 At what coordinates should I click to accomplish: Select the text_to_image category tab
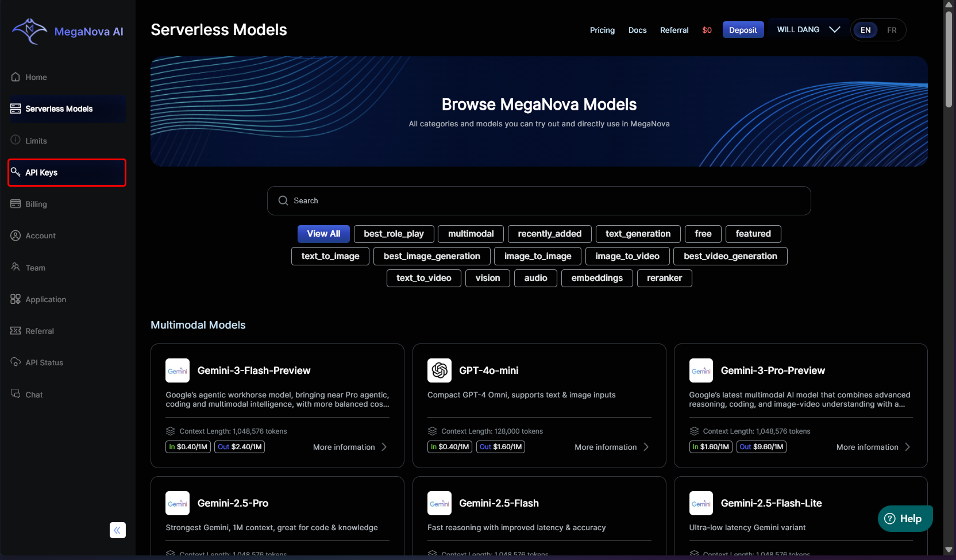click(330, 256)
